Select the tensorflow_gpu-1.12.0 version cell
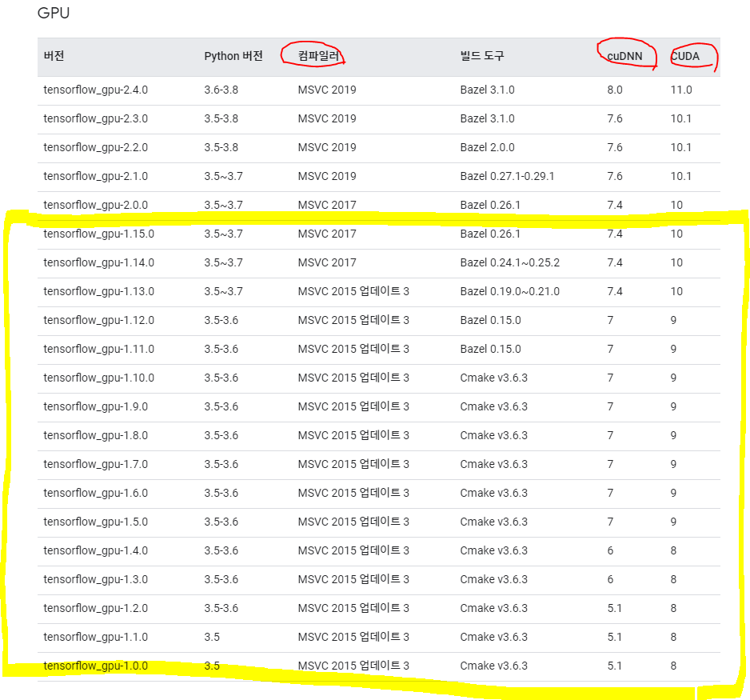The width and height of the screenshot is (750, 700). click(99, 320)
